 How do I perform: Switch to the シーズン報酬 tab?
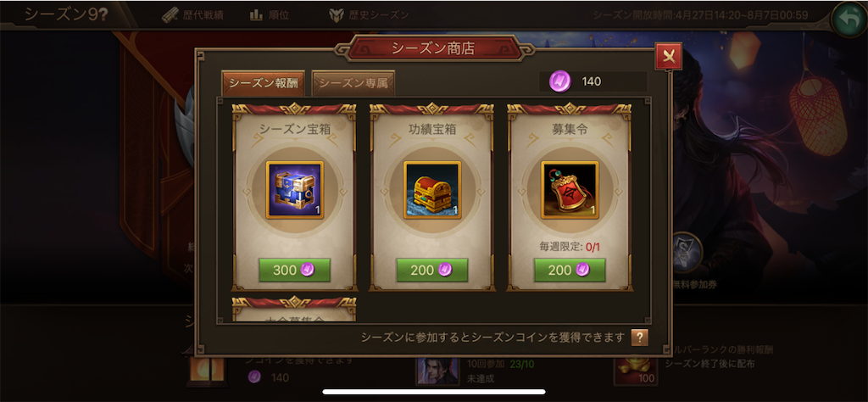coord(264,84)
